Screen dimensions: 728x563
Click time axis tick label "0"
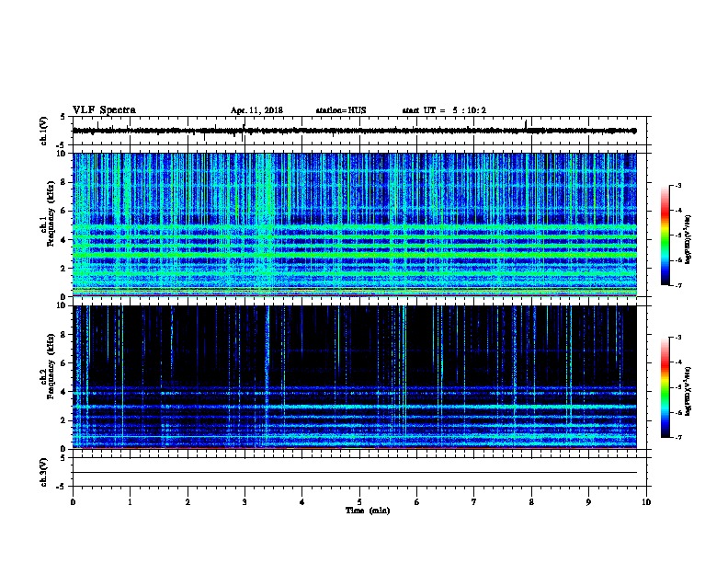click(73, 502)
